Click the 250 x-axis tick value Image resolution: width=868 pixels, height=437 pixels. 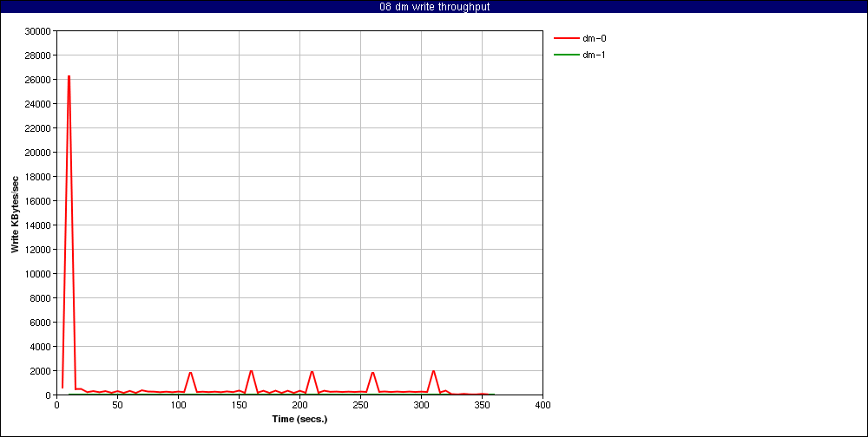pyautogui.click(x=360, y=405)
